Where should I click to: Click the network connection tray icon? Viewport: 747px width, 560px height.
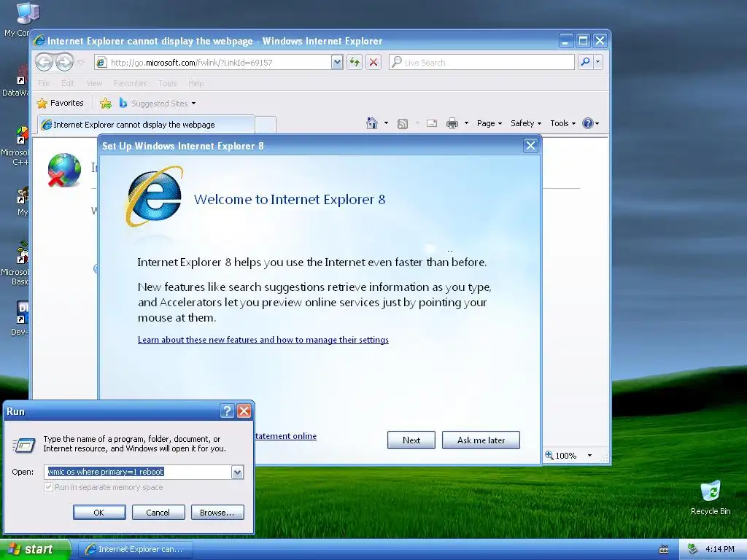pos(692,549)
